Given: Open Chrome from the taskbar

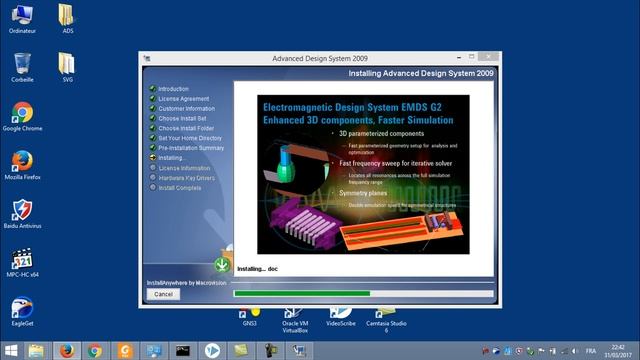Looking at the screenshot, I should pos(95,351).
